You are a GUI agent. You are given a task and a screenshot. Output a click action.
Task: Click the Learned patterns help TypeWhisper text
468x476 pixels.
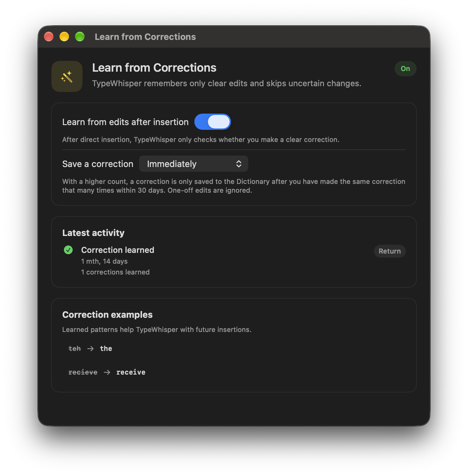point(157,330)
